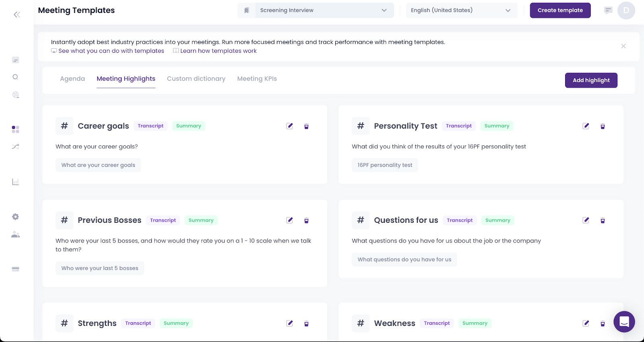Toggle Transcript tag on Previous Bosses
The image size is (644, 342).
pyautogui.click(x=163, y=220)
